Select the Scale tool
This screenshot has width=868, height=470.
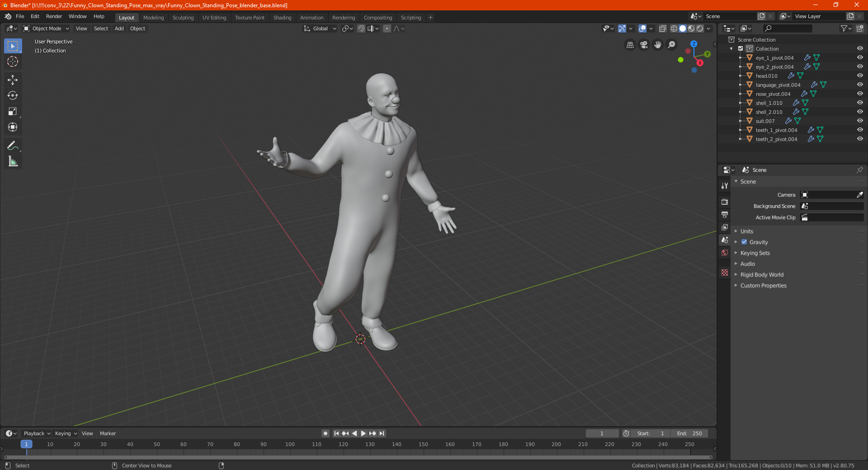point(13,111)
